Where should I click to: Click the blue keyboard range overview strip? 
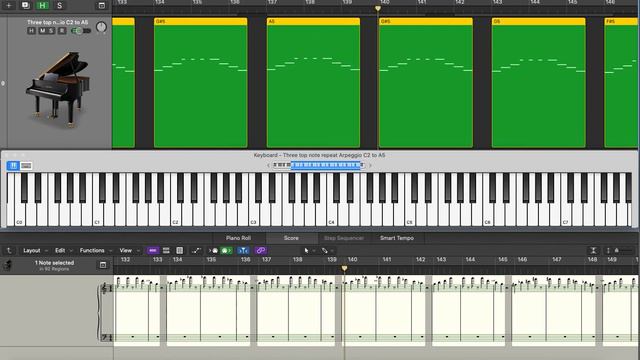(326, 165)
